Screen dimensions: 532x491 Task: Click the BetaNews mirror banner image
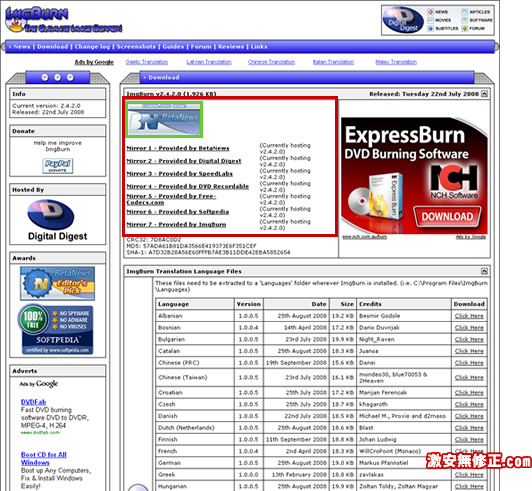point(164,119)
